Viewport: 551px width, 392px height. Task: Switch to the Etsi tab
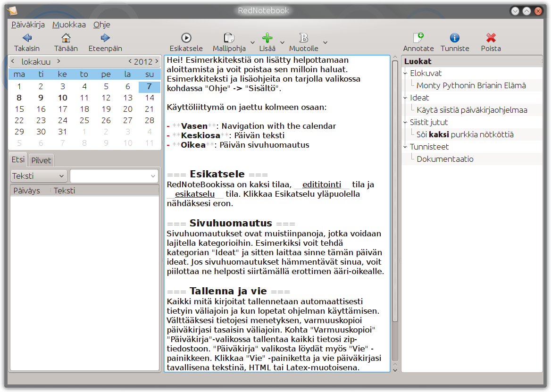point(18,160)
